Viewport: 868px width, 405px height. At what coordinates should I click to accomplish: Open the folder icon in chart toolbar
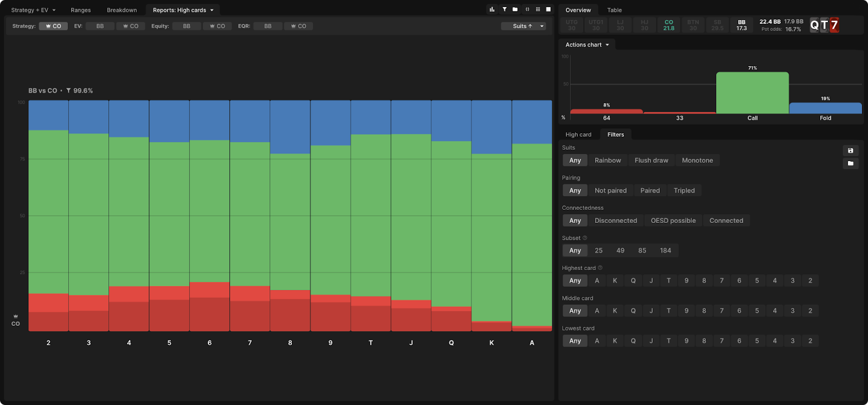[x=515, y=9]
